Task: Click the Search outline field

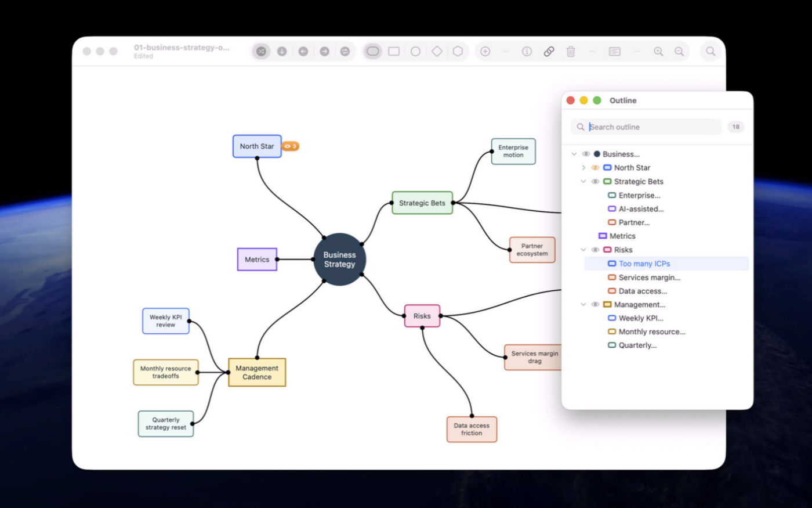Action: click(646, 127)
